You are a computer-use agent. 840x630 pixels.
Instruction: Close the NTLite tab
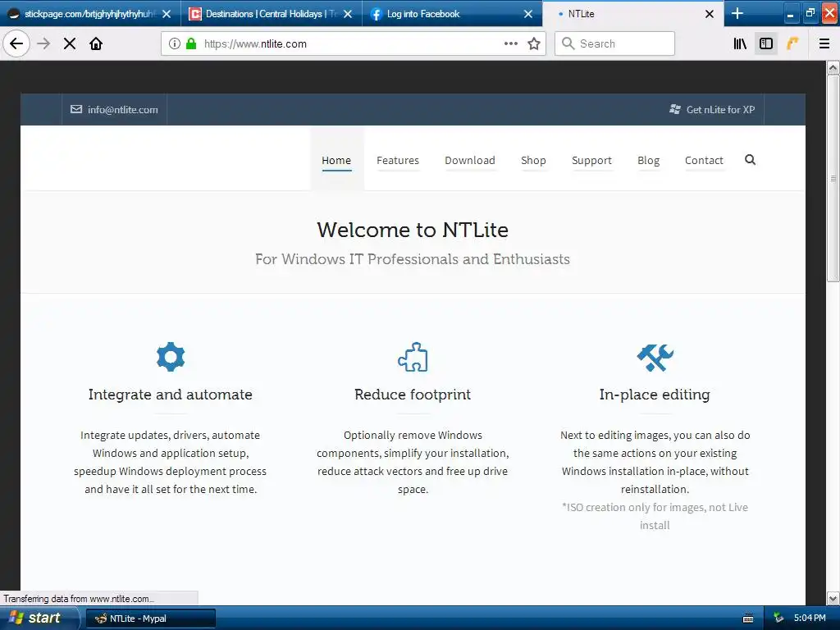pos(710,14)
